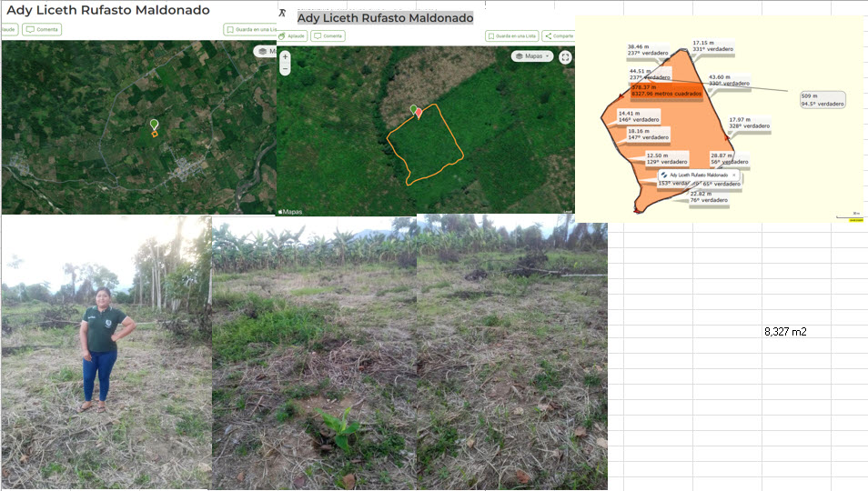Click the 12.50 m 129° verdadero label
This screenshot has height=491, width=868.
(x=667, y=159)
